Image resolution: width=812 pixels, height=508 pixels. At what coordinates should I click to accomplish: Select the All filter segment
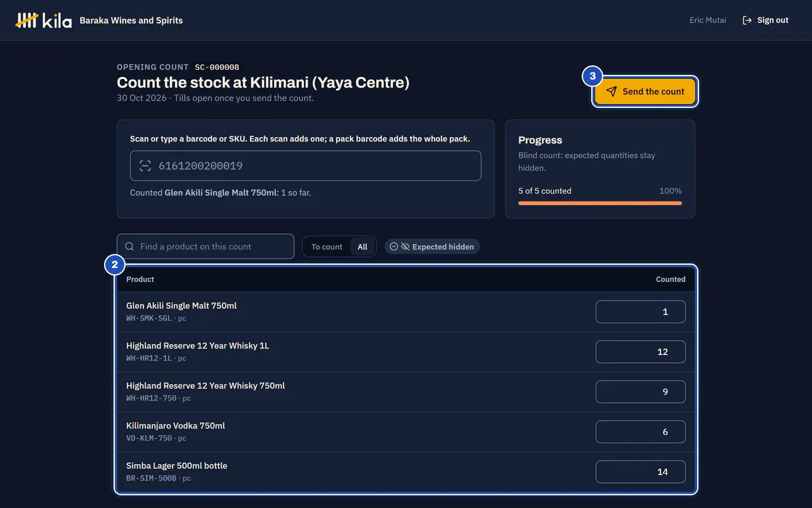(362, 247)
